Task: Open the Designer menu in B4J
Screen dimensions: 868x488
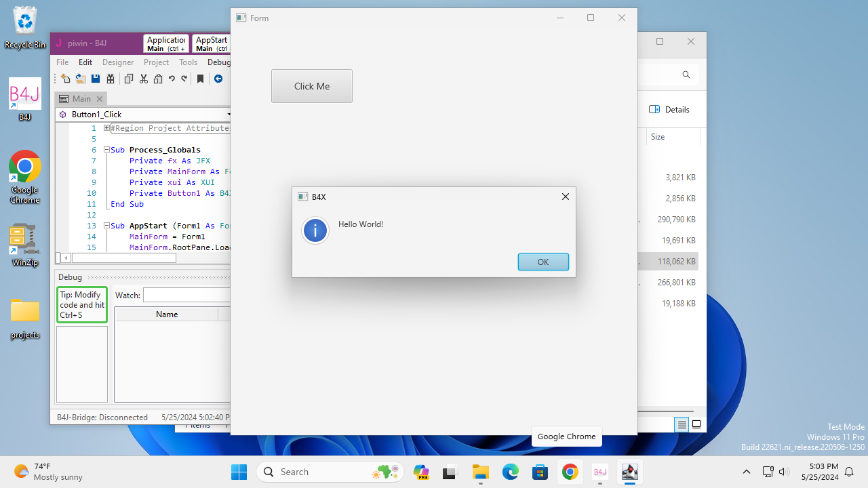Action: [x=118, y=62]
